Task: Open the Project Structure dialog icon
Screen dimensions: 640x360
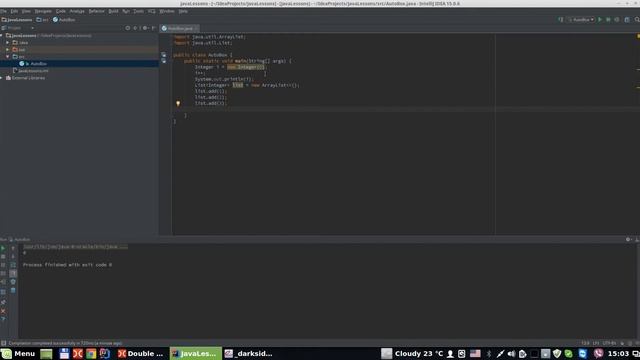Action: (627, 20)
